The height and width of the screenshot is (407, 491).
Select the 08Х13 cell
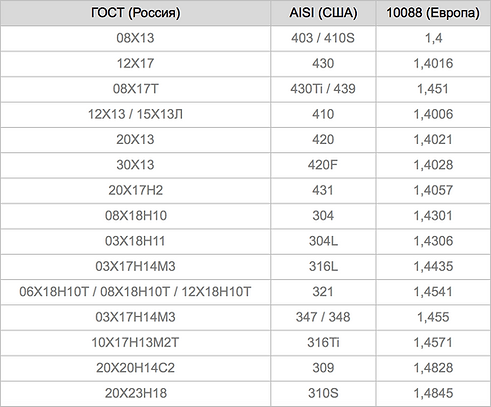click(135, 38)
